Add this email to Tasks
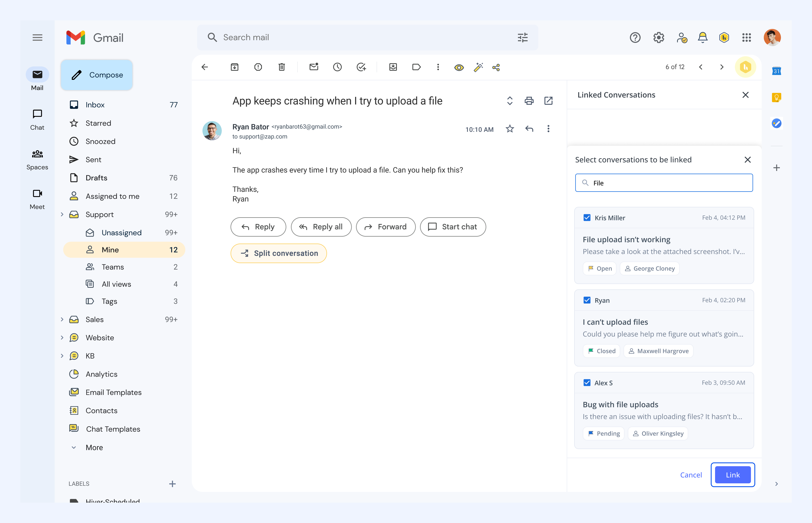 point(361,67)
